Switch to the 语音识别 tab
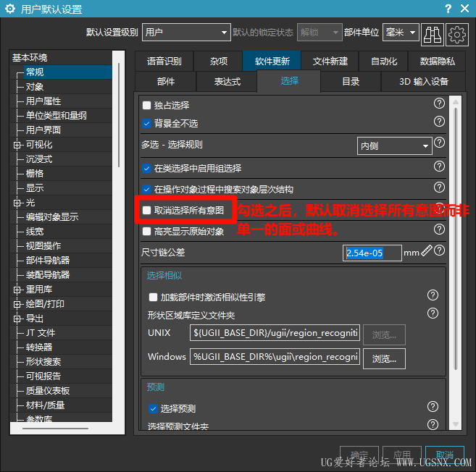 coord(164,61)
